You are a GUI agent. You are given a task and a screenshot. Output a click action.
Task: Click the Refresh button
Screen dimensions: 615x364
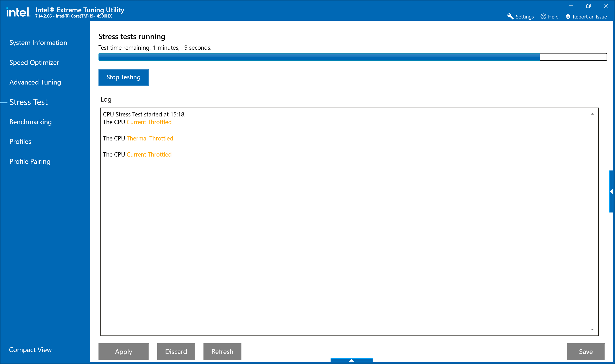click(x=222, y=352)
